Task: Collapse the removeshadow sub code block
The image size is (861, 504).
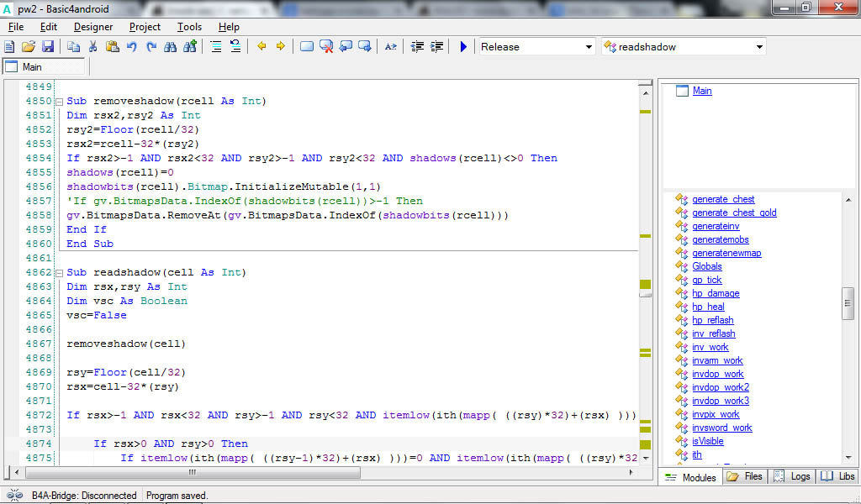Action: [x=59, y=102]
